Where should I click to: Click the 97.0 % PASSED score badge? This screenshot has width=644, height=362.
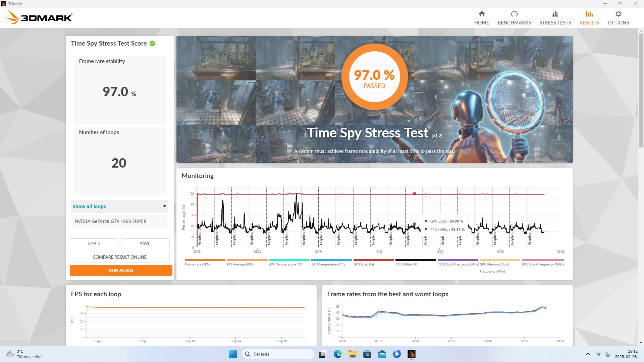[x=374, y=77]
